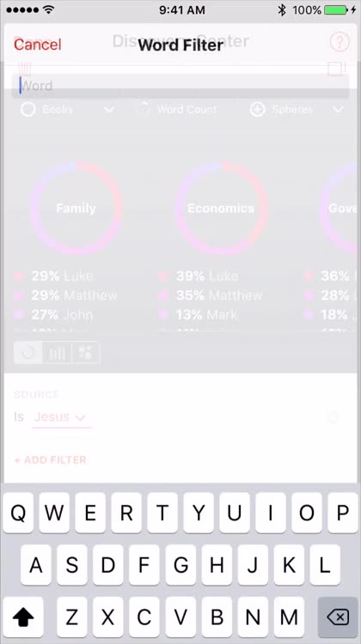Image resolution: width=361 pixels, height=644 pixels.
Task: Tap the Family donut chart
Action: point(76,209)
